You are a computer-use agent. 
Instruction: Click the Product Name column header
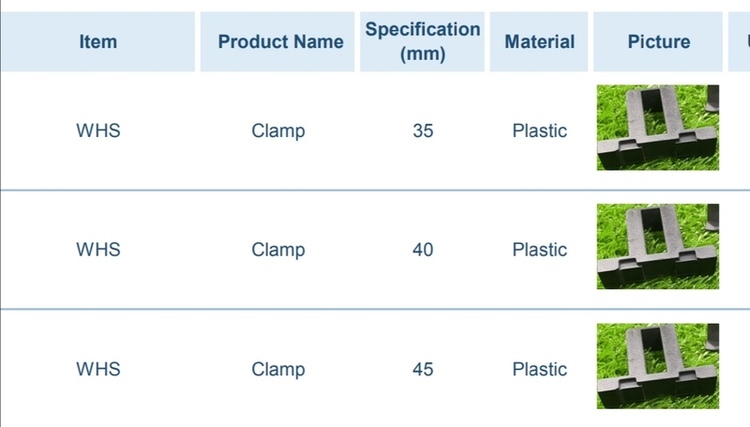[x=280, y=42]
